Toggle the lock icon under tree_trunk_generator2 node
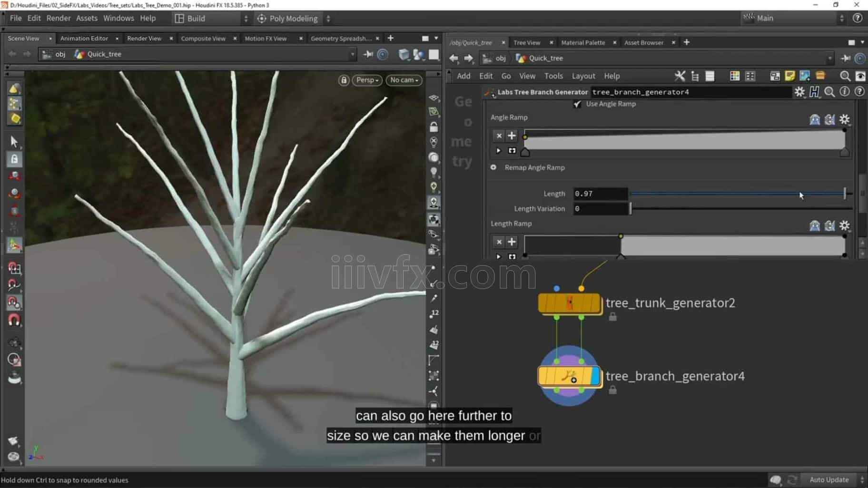The image size is (868, 488). [x=612, y=316]
